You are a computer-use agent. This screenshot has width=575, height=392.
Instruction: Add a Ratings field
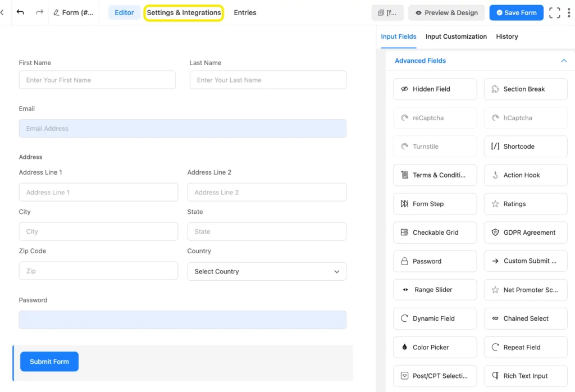[x=526, y=203]
